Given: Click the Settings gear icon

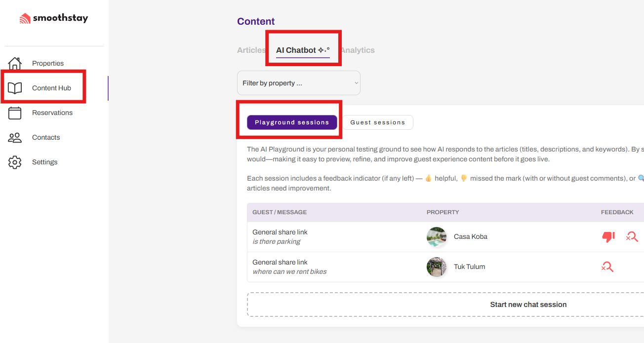Looking at the screenshot, I should (15, 162).
